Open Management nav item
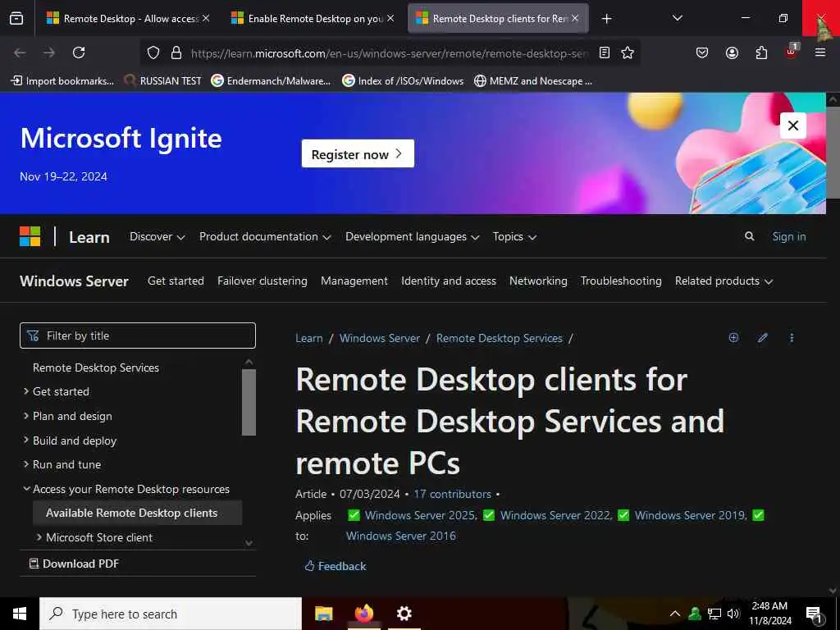Screen dimensions: 840x630 coord(354,281)
